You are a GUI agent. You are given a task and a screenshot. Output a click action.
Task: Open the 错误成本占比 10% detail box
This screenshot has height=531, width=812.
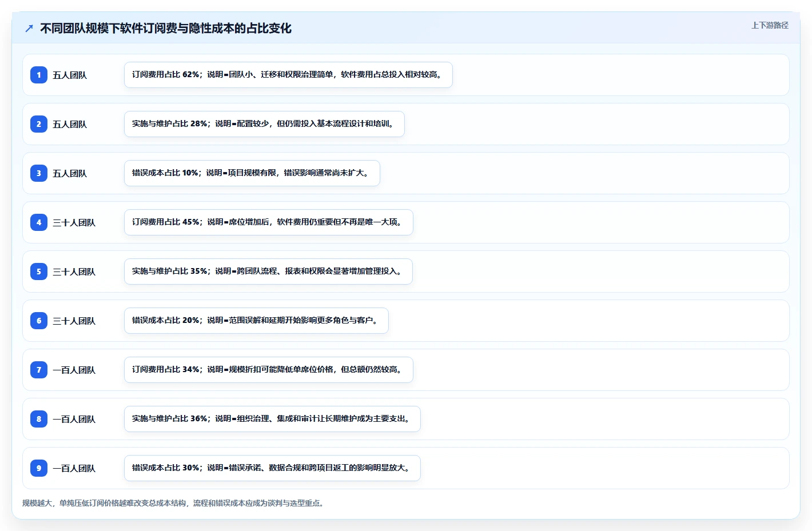(252, 173)
